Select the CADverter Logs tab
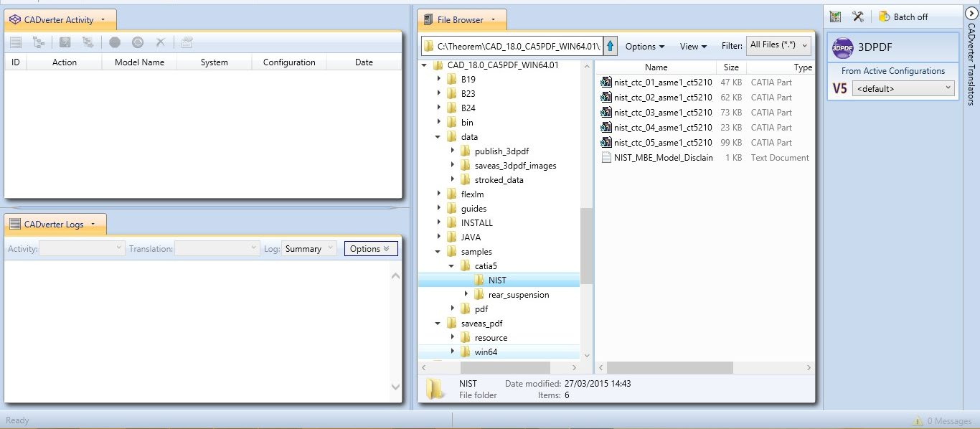 click(55, 225)
